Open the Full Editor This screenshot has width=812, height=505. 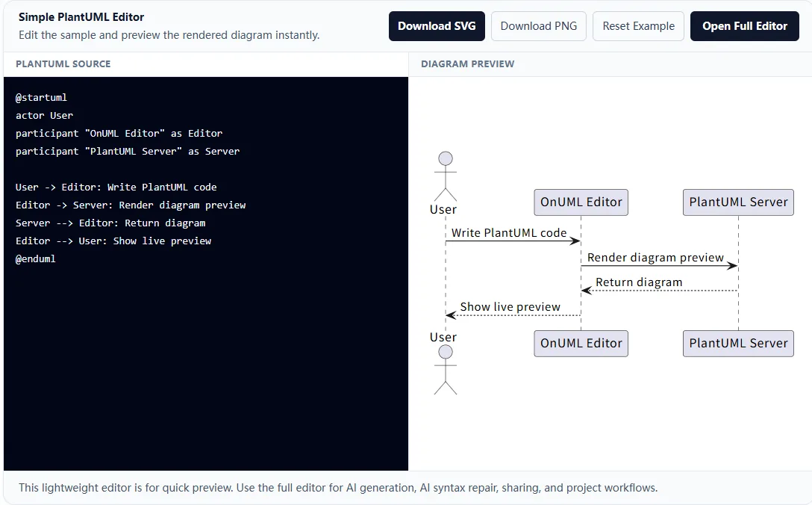(x=744, y=26)
